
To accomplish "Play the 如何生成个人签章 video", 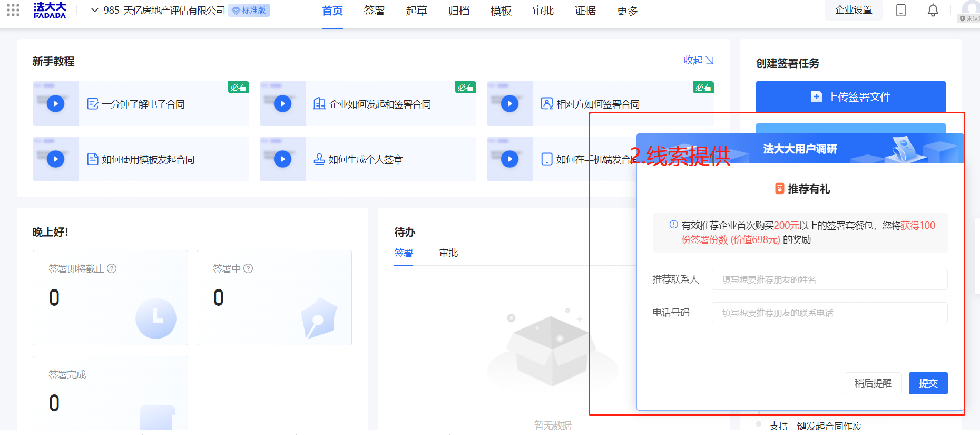I will (283, 159).
